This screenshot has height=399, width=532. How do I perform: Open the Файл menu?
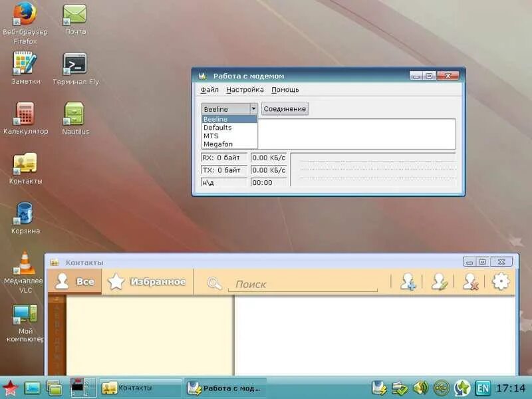(209, 90)
